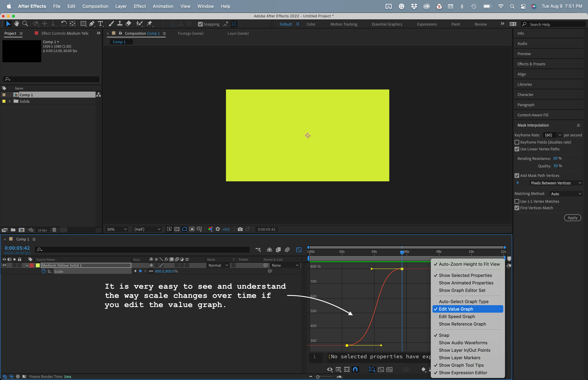
Task: Select the Zoom tool in toolbar
Action: tap(25, 24)
